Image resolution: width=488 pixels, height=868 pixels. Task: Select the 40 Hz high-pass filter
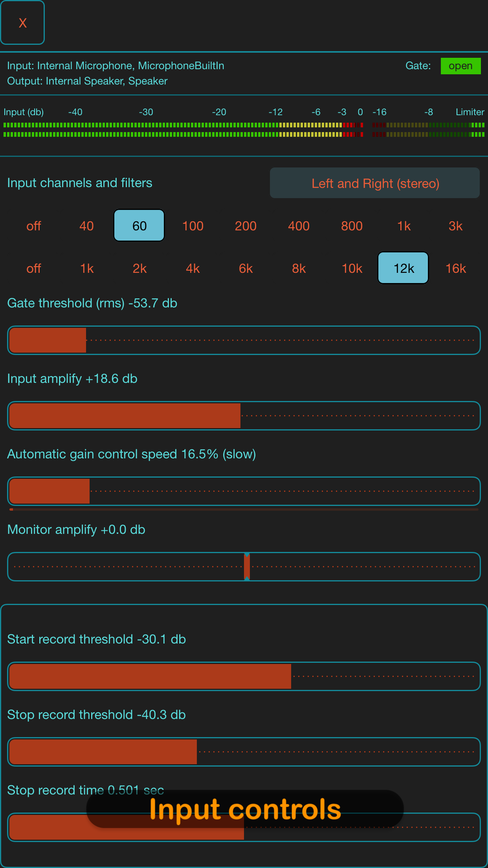pyautogui.click(x=86, y=225)
